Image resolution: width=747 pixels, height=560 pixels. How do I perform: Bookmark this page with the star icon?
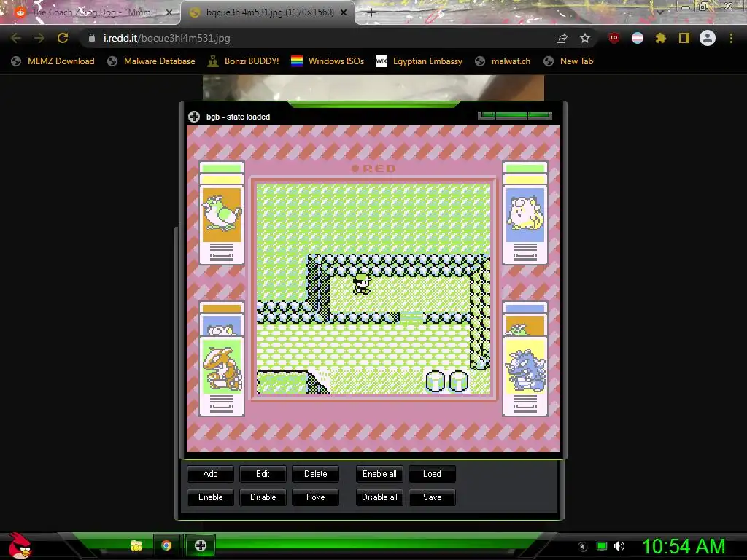[585, 38]
